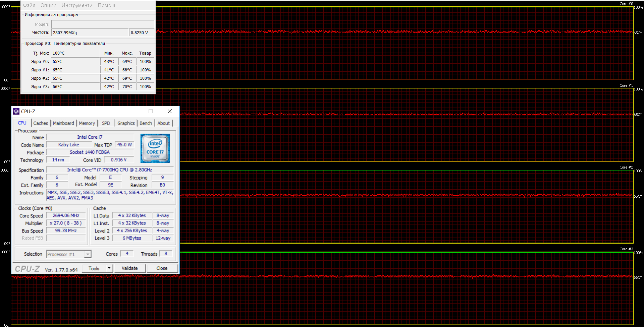Image resolution: width=644 pixels, height=327 pixels.
Task: Switch to the Caches tab
Action: (41, 123)
